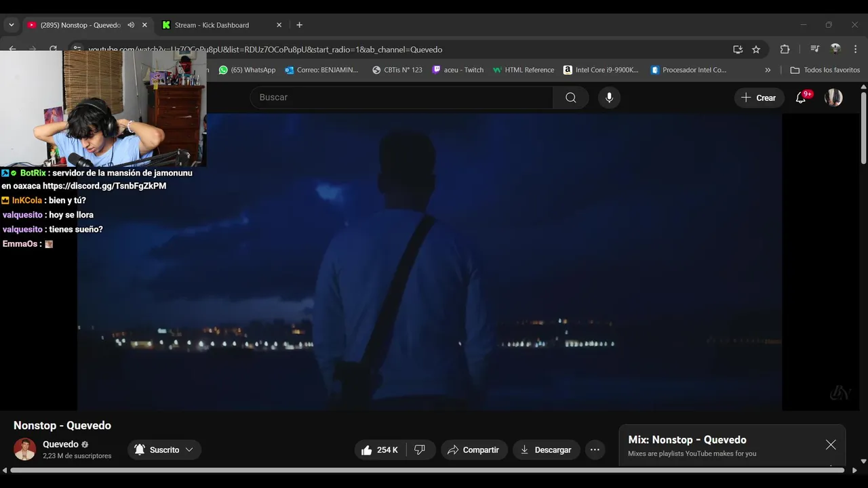Click the Nonstop - Quevedo video title
The height and width of the screenshot is (488, 868).
click(x=62, y=426)
